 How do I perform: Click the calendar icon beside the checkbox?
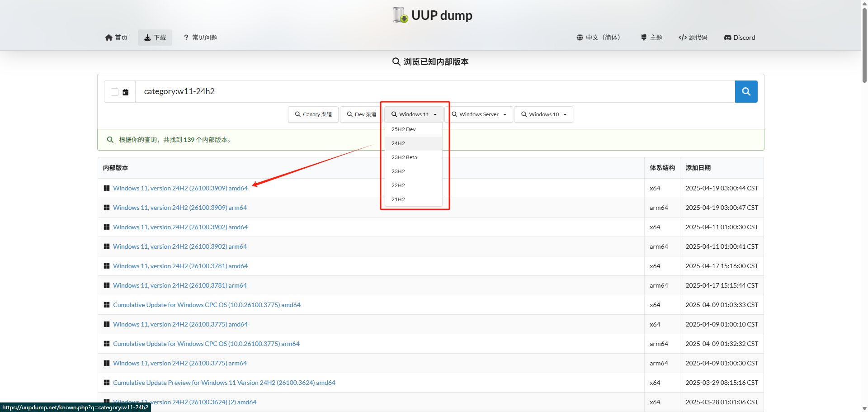126,92
